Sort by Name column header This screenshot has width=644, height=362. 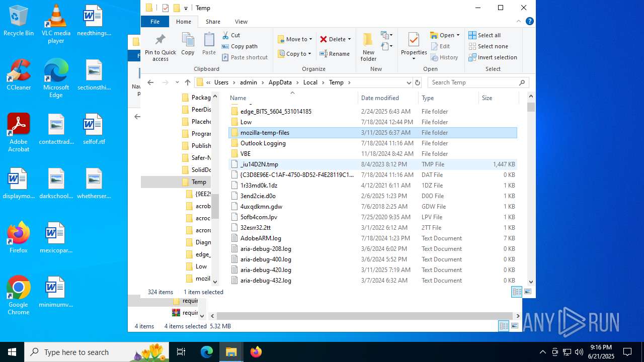[292, 98]
